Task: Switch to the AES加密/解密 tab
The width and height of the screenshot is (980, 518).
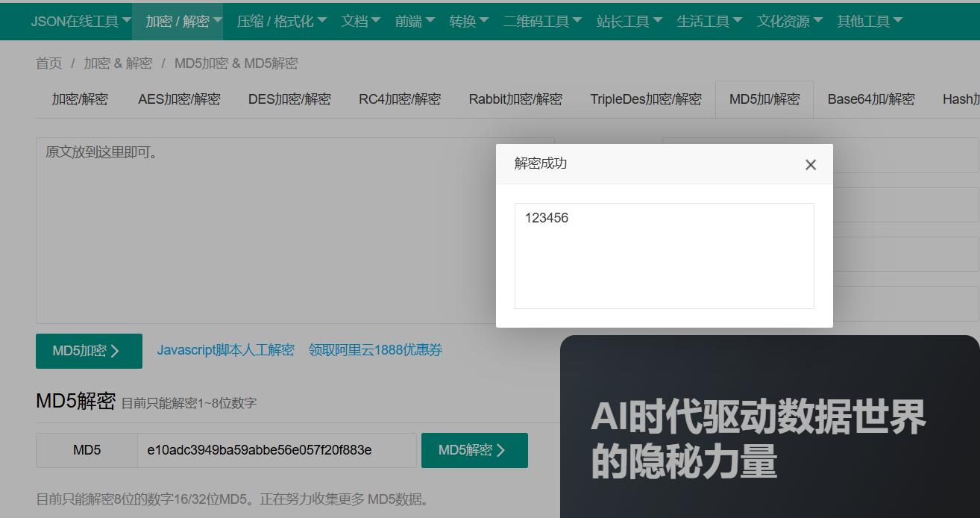Action: (x=178, y=99)
